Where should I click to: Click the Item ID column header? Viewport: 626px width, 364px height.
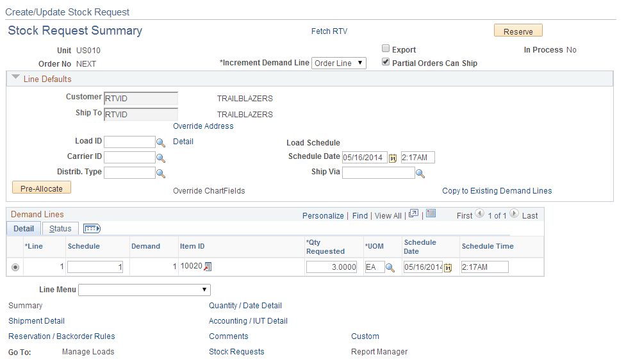coord(192,246)
